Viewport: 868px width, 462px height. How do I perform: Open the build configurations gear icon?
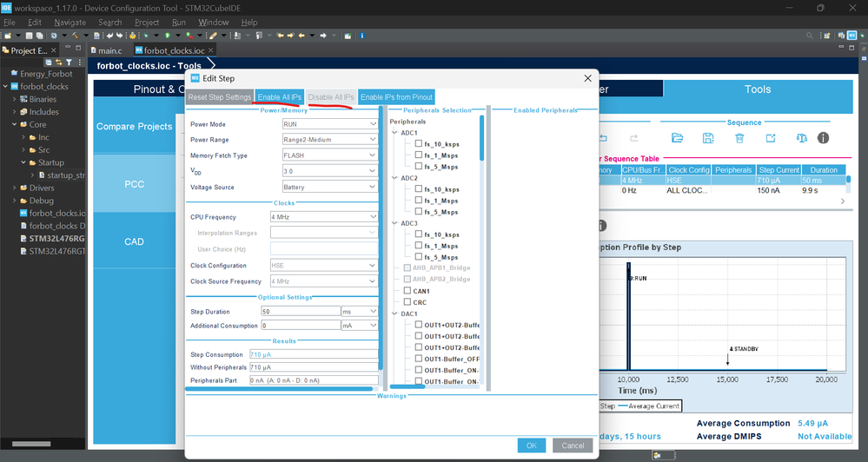coord(54,36)
